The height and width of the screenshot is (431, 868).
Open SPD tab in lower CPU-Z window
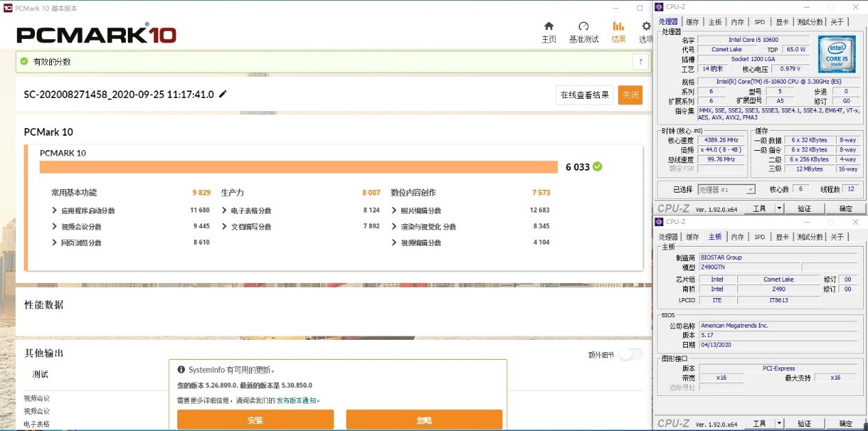point(759,237)
